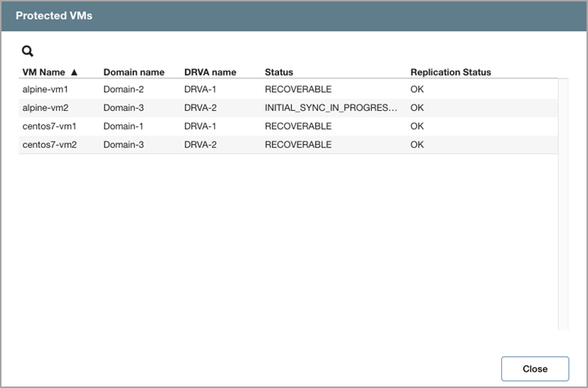Click the VM Name sort arrow
This screenshot has height=388, width=588.
pyautogui.click(x=74, y=73)
